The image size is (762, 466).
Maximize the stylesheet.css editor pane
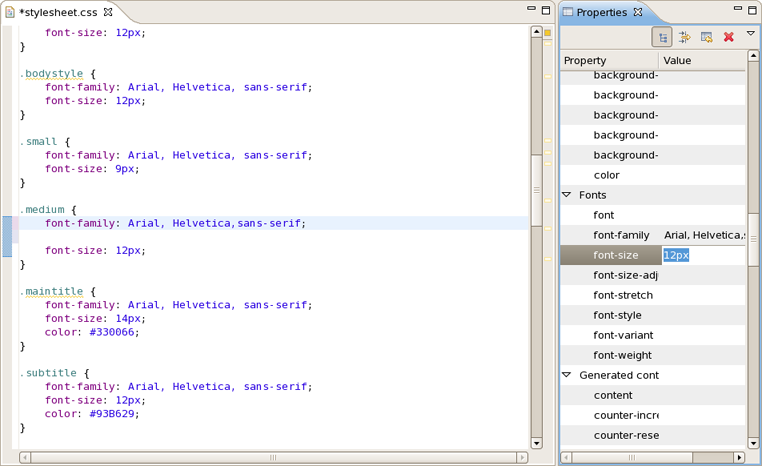546,10
